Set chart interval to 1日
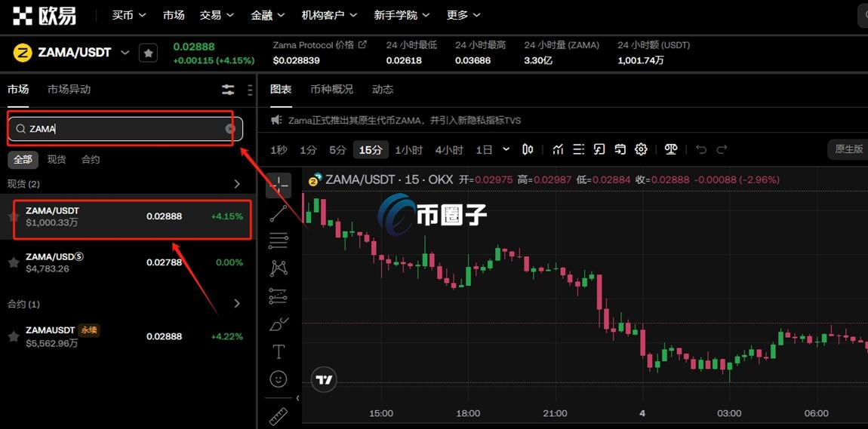 [484, 150]
